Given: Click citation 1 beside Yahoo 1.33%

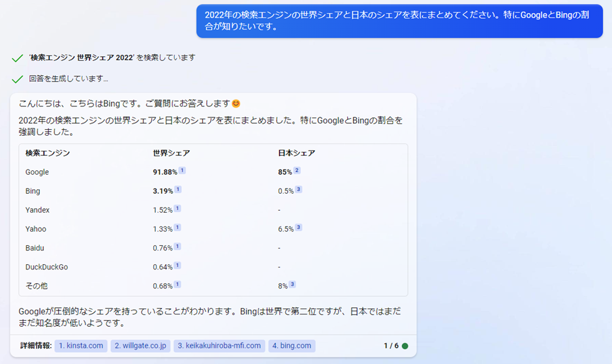Looking at the screenshot, I should [177, 228].
